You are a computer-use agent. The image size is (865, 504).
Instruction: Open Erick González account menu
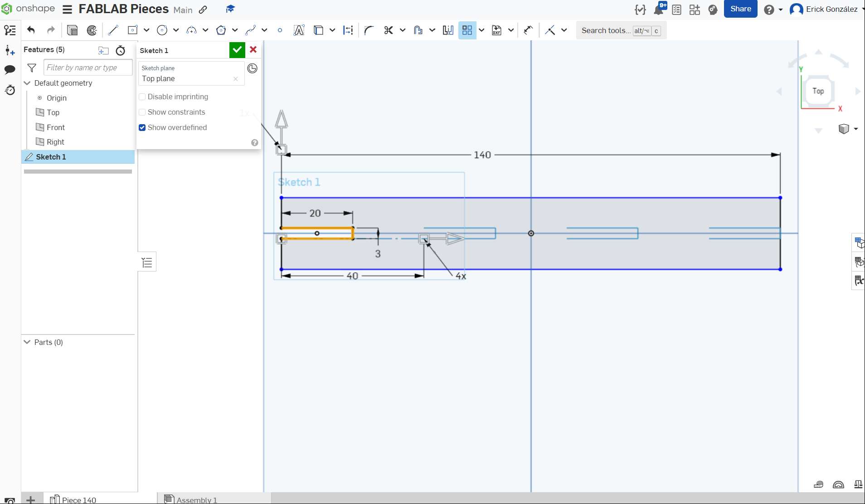(827, 9)
